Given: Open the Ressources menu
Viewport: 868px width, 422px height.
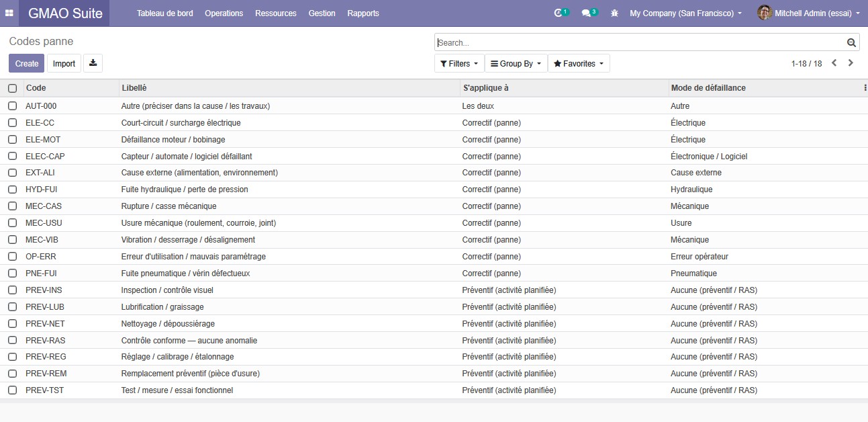Looking at the screenshot, I should coord(276,13).
